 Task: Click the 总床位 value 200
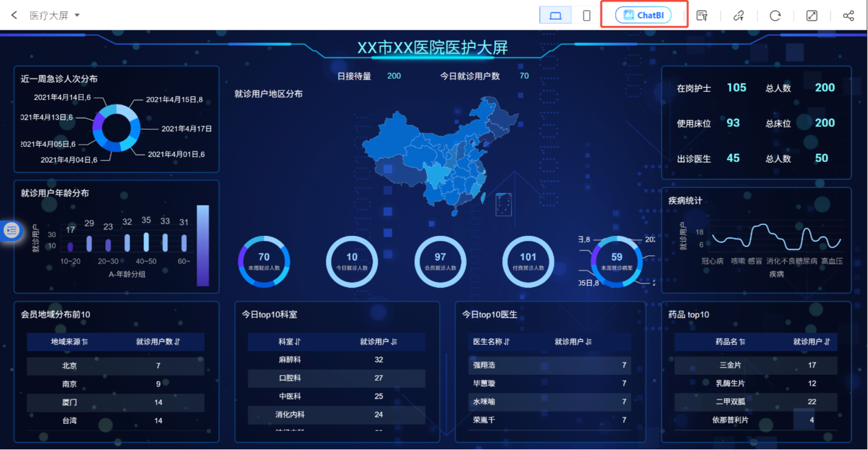pos(825,123)
